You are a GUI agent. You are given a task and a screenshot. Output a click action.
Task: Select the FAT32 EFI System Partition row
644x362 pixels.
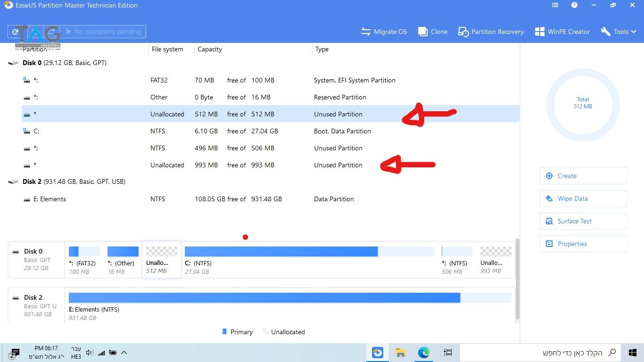click(x=271, y=80)
